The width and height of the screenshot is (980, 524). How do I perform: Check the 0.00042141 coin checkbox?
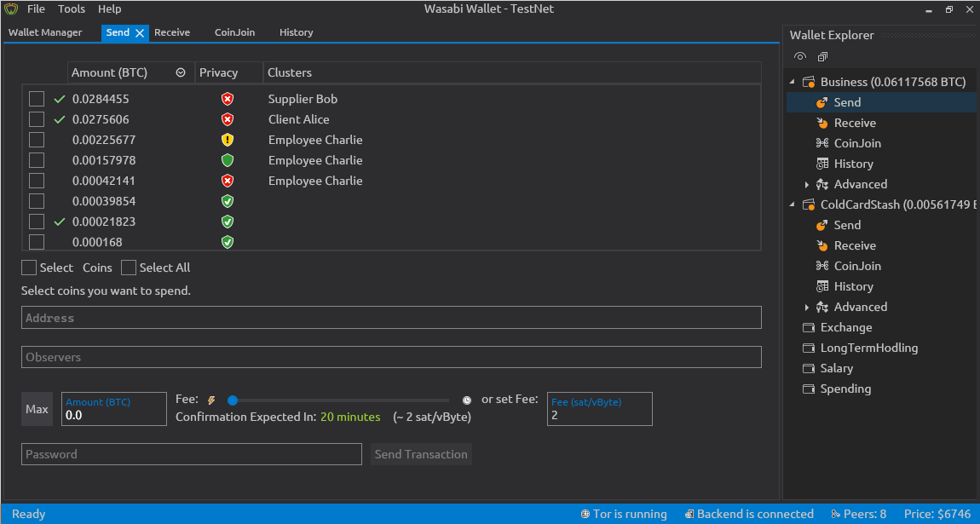click(x=37, y=181)
